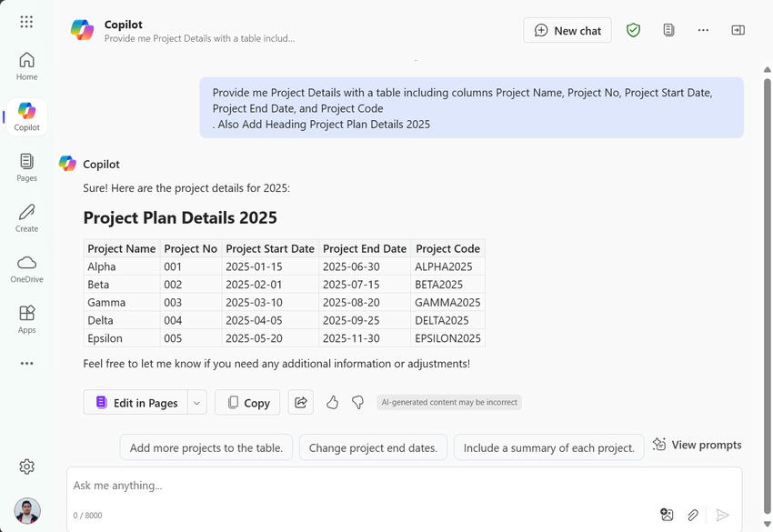Image resolution: width=773 pixels, height=532 pixels.
Task: Go to Home in sidebar
Action: [x=26, y=66]
